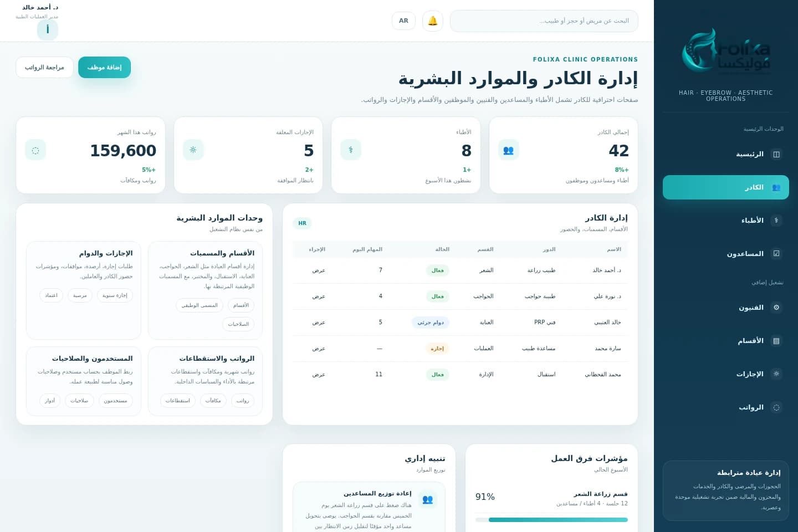Click the home icon beside الرئيسية in sidebar
This screenshot has width=798, height=532.
(x=776, y=154)
